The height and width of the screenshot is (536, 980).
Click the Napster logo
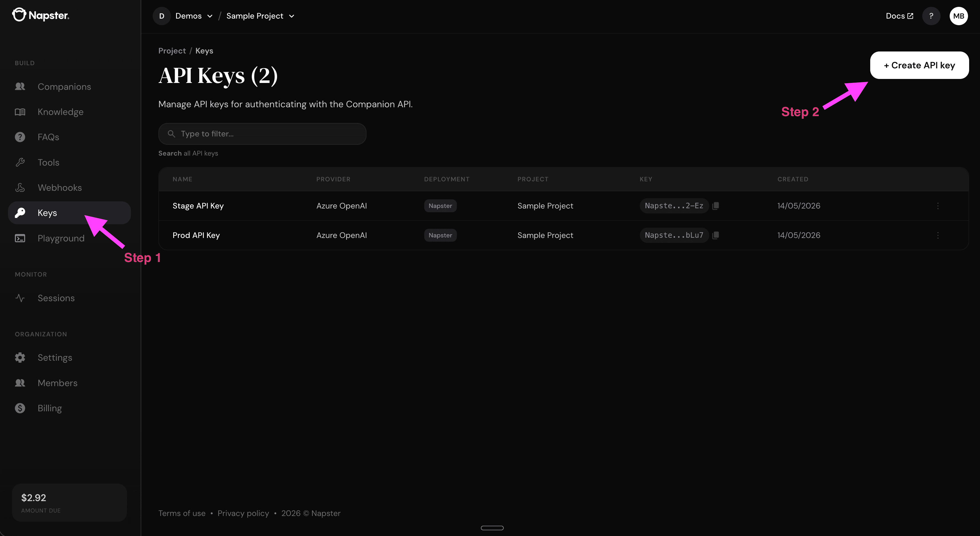[x=40, y=15]
